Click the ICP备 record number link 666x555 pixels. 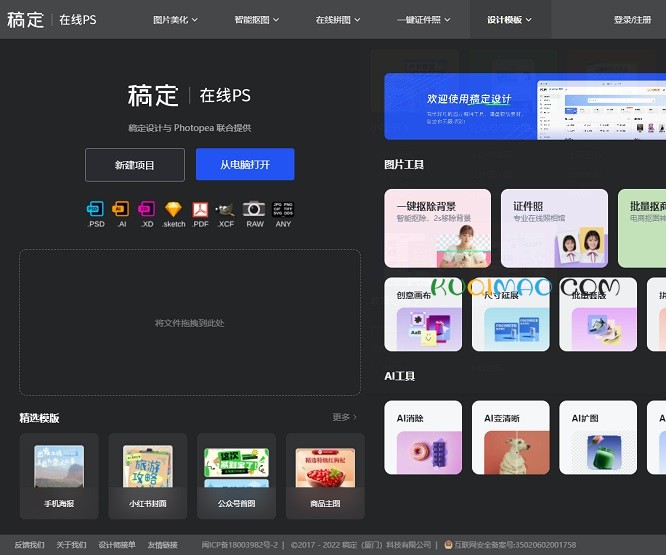tap(240, 545)
